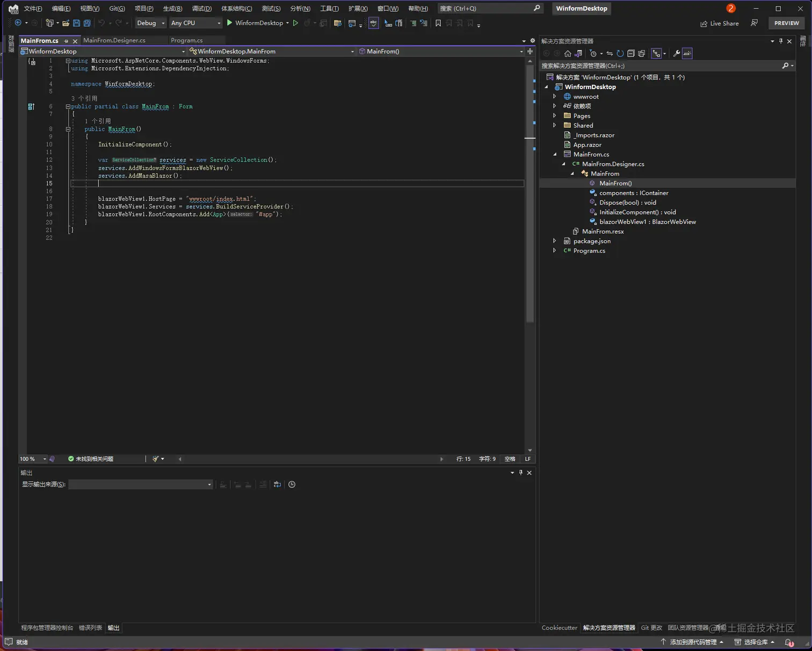Click the 未找到相关问题 status indicator
This screenshot has height=651, width=812.
(91, 459)
